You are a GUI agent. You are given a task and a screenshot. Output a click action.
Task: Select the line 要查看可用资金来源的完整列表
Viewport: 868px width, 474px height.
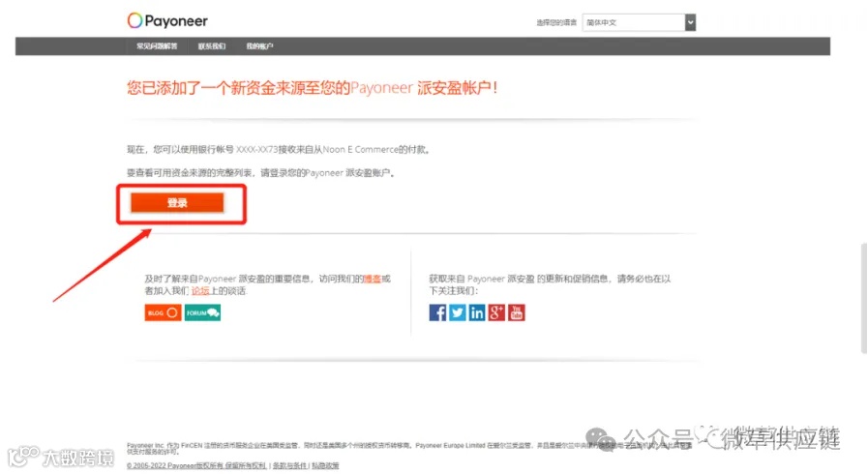(x=260, y=173)
